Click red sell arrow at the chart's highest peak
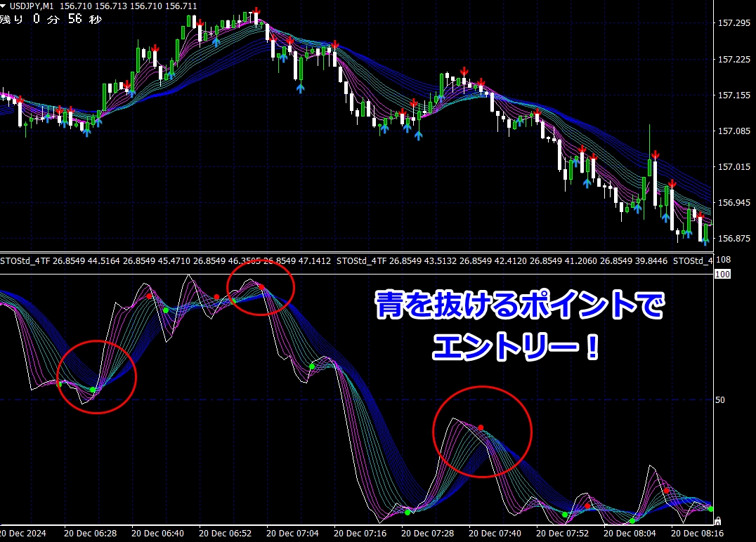 (x=256, y=13)
